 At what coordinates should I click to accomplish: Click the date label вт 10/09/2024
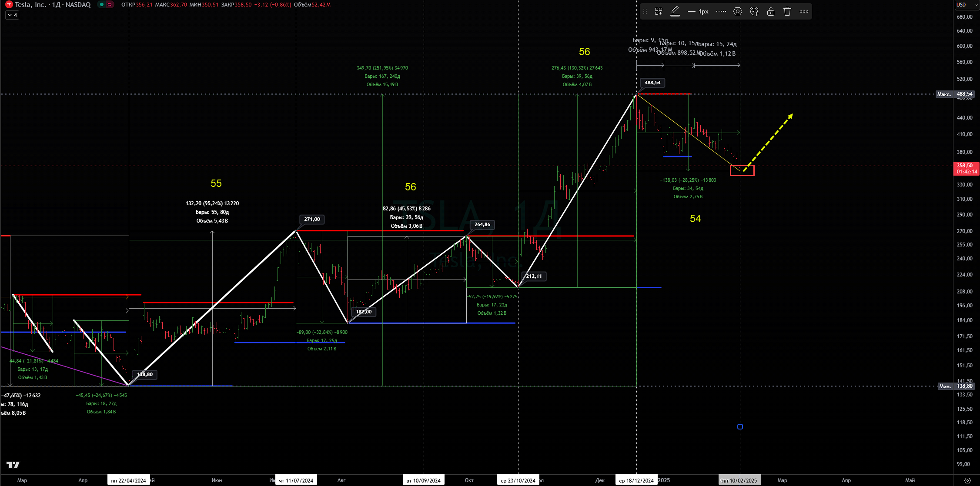(424, 480)
